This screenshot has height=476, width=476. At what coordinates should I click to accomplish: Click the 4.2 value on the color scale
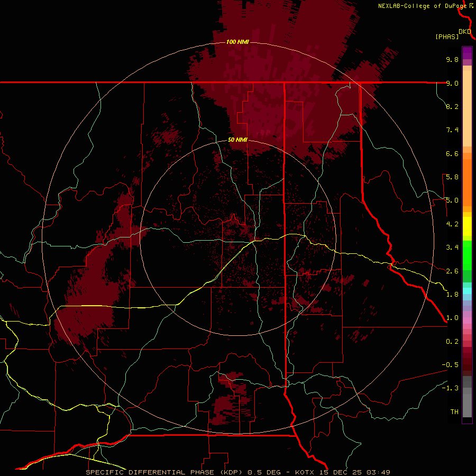point(452,224)
